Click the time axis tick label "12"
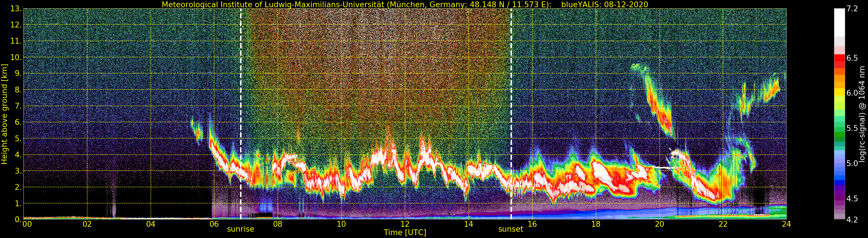Viewport: 868px width, 238px height. click(x=405, y=224)
